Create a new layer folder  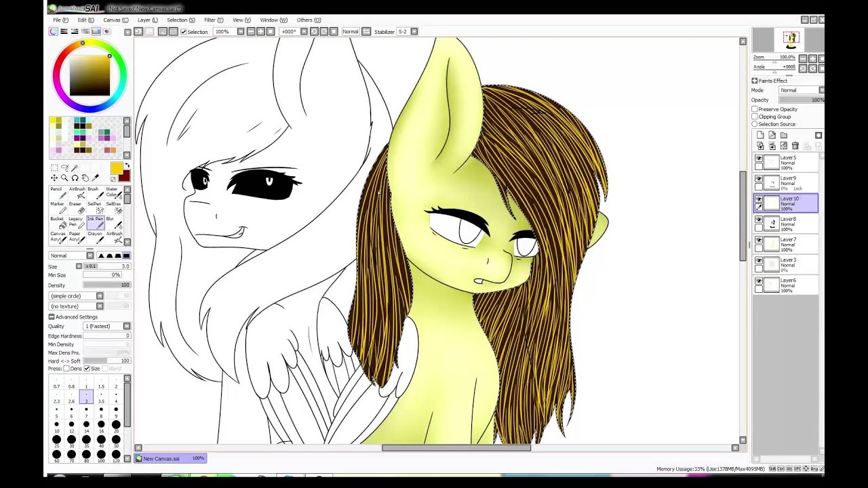784,136
